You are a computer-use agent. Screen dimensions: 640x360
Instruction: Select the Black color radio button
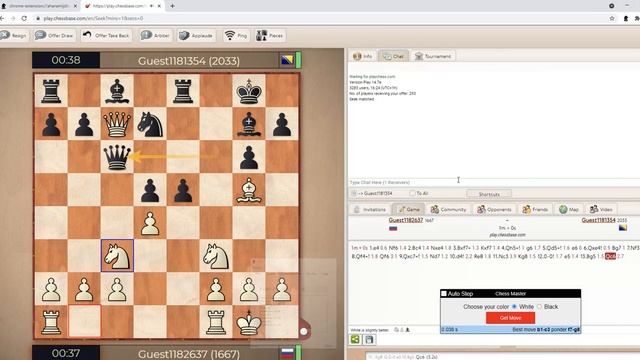pyautogui.click(x=539, y=307)
